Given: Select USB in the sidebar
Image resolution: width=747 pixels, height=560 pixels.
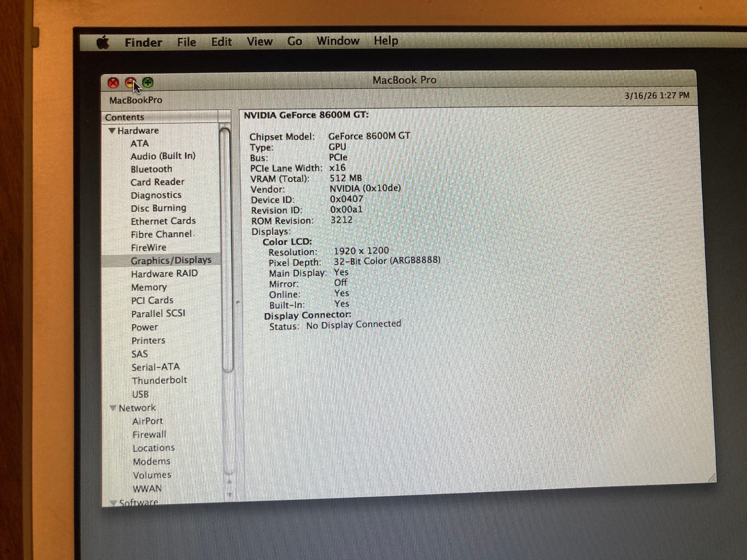Looking at the screenshot, I should click(x=140, y=394).
